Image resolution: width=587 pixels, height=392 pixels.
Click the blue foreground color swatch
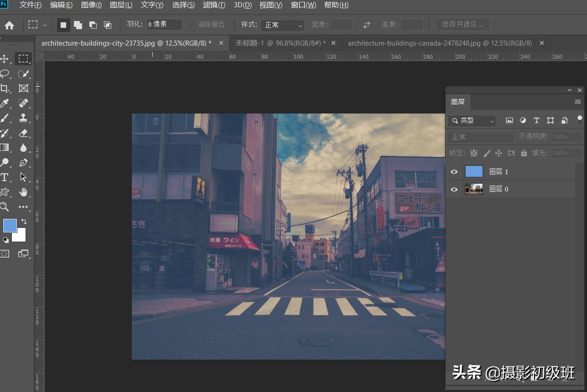tap(10, 225)
